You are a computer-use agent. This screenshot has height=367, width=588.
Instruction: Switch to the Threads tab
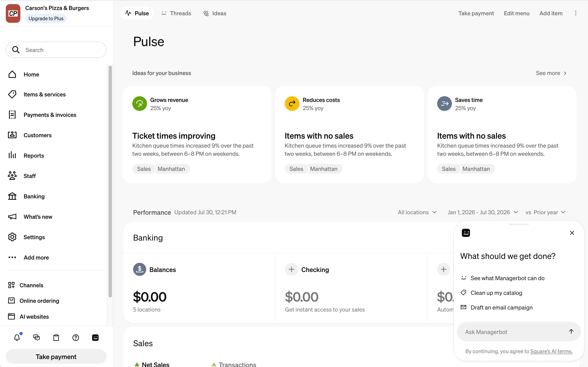(x=176, y=13)
